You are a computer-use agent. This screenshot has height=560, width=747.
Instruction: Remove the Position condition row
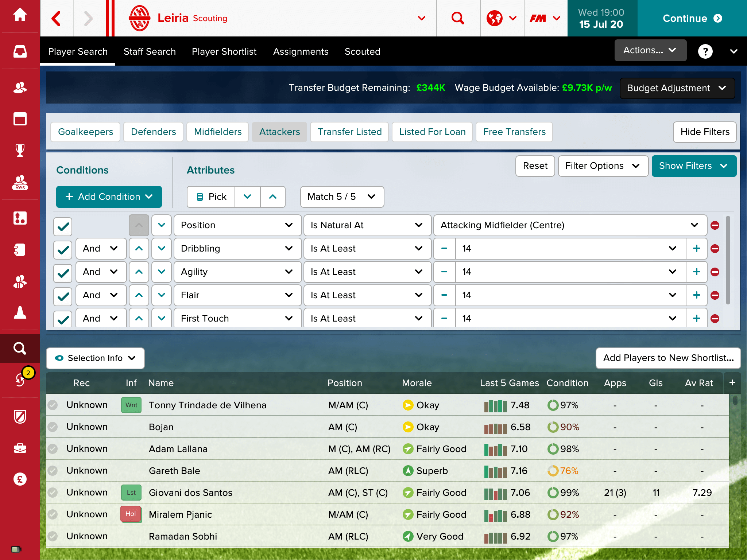click(x=715, y=225)
